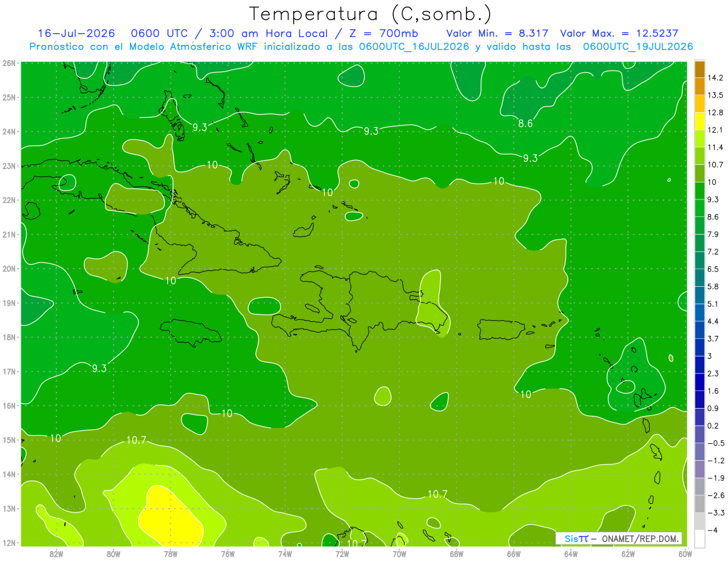Click the 'Valor Min. = 8.317' readout
This screenshot has width=728, height=562.
pos(497,33)
